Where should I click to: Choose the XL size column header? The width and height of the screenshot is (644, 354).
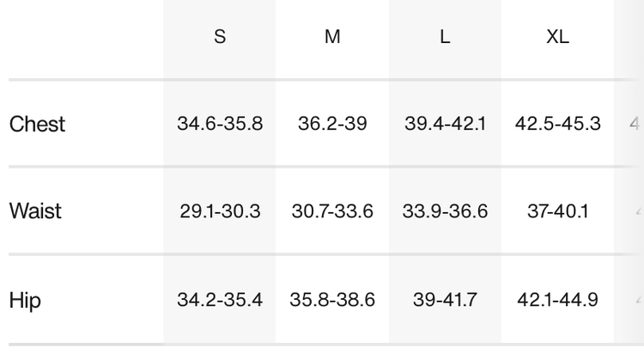pos(557,38)
